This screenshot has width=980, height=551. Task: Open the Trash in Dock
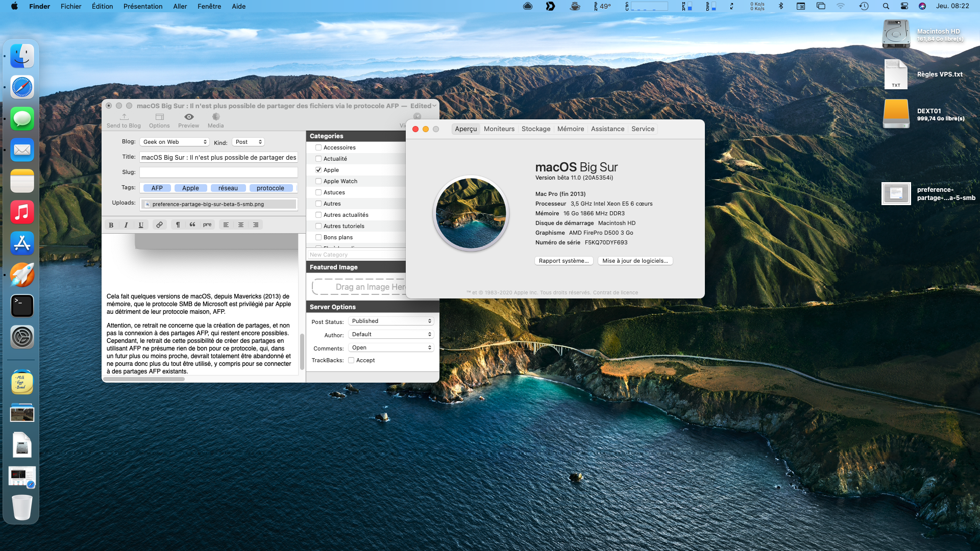(22, 507)
